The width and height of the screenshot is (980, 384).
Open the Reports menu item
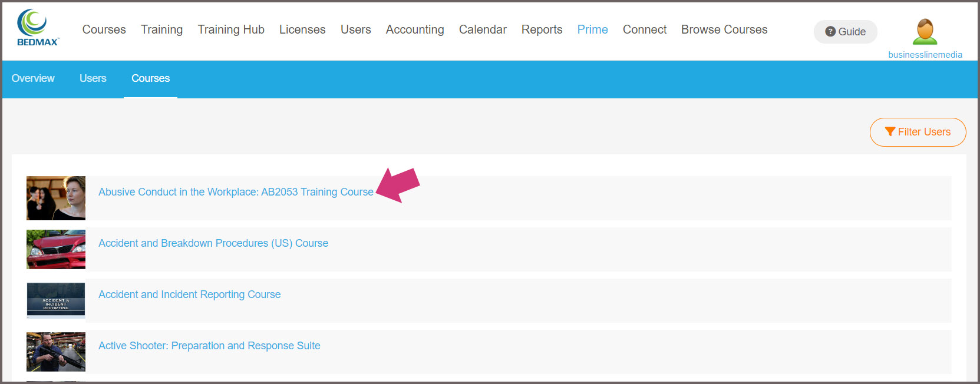click(x=542, y=29)
